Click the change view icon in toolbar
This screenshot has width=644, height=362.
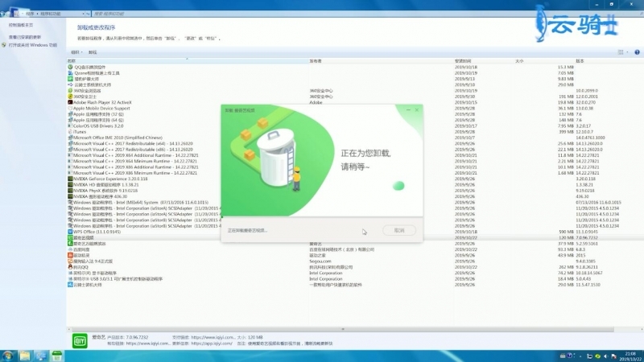click(621, 52)
